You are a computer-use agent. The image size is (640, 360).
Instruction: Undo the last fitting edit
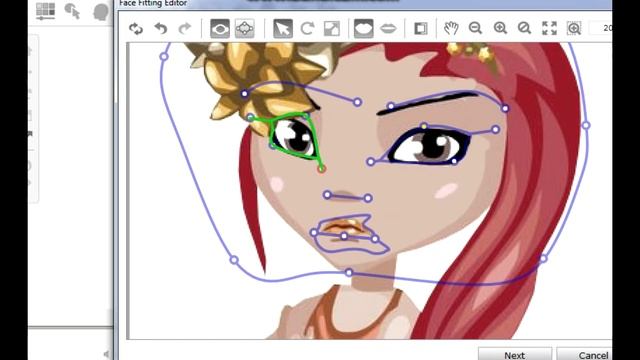161,29
